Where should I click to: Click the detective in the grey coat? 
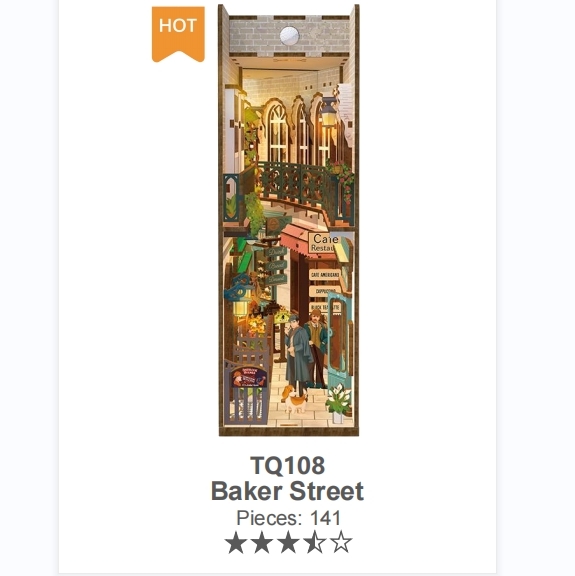click(x=298, y=353)
